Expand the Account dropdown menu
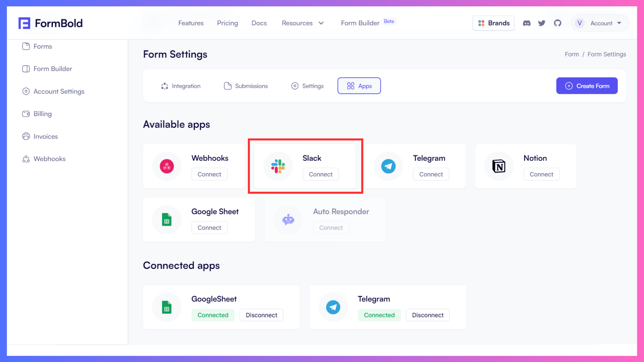 coord(600,23)
